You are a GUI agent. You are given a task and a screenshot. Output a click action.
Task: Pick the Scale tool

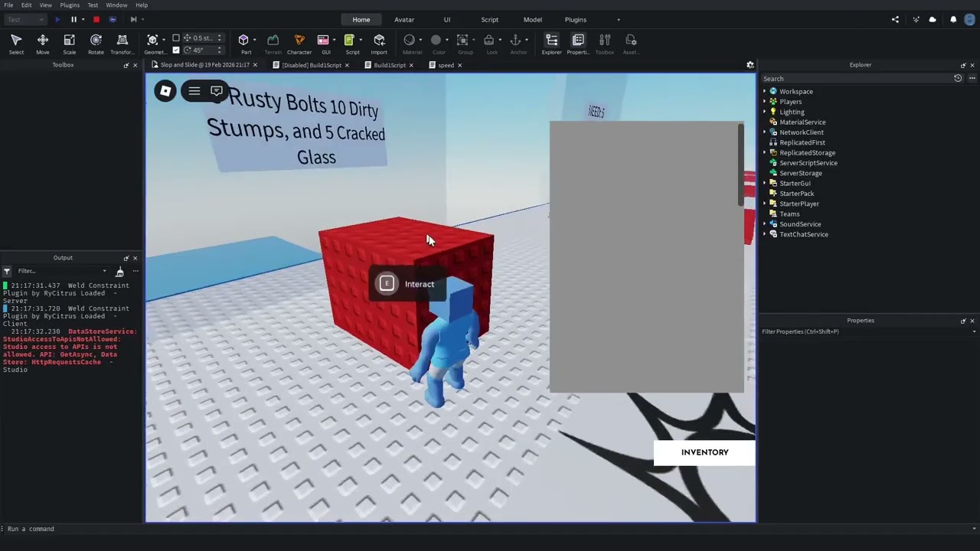tap(69, 44)
